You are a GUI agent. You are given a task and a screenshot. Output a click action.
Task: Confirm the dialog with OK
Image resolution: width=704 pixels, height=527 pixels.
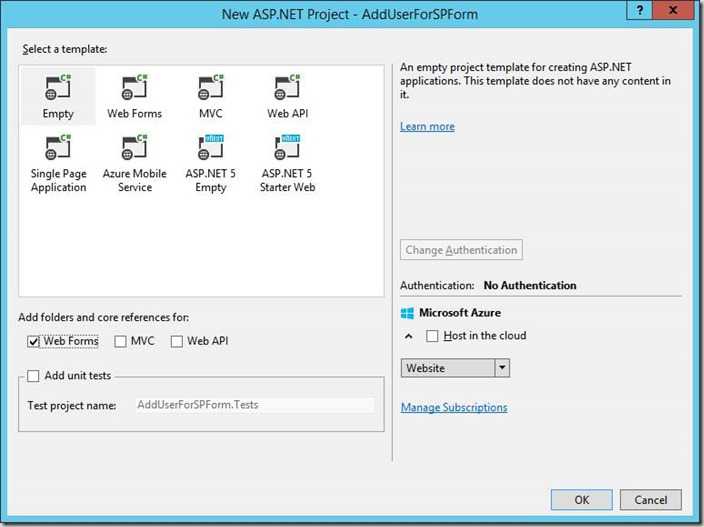[x=581, y=500]
